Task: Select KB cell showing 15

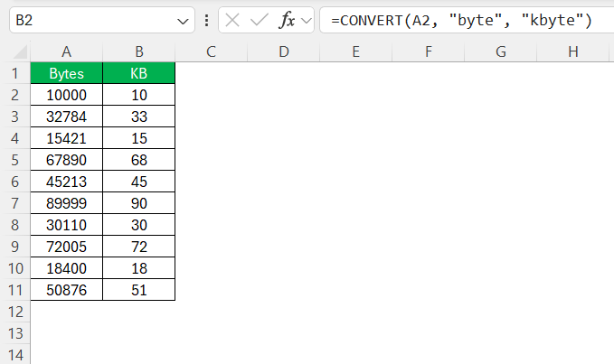Action: coord(139,138)
